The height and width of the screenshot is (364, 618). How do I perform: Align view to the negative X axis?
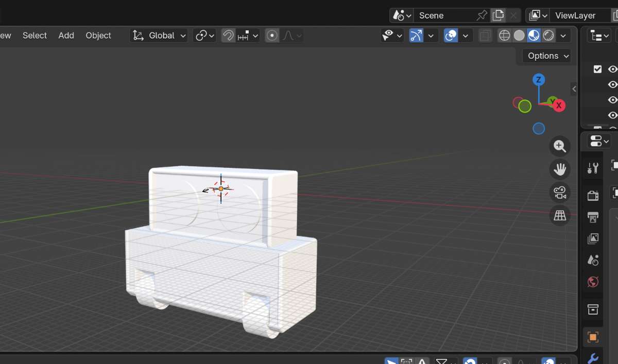pyautogui.click(x=518, y=102)
